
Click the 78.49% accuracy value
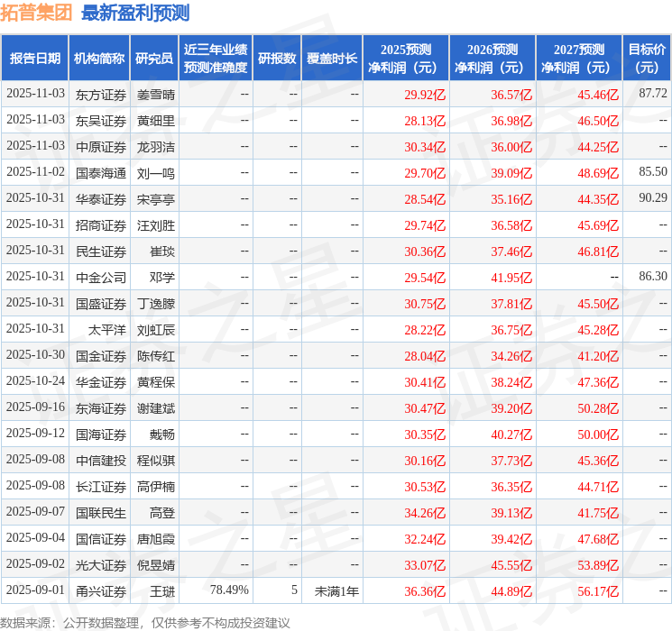[229, 590]
